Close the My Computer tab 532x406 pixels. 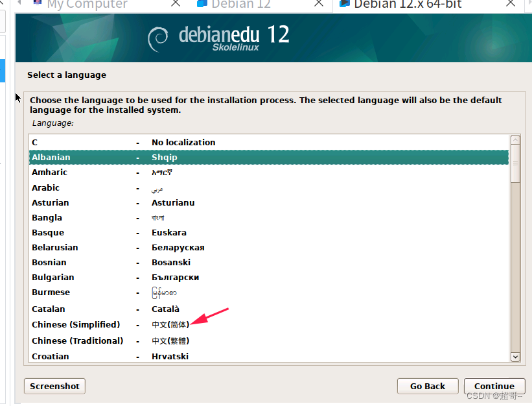(176, 3)
